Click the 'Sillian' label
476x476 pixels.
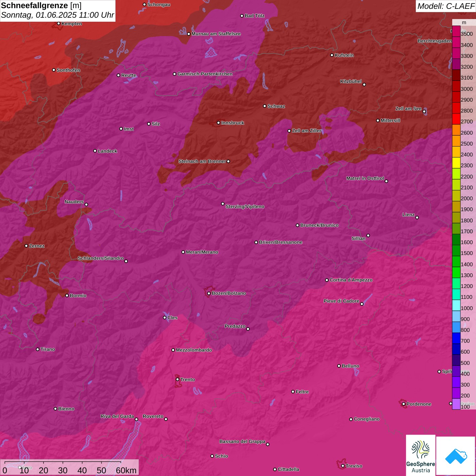click(x=358, y=238)
